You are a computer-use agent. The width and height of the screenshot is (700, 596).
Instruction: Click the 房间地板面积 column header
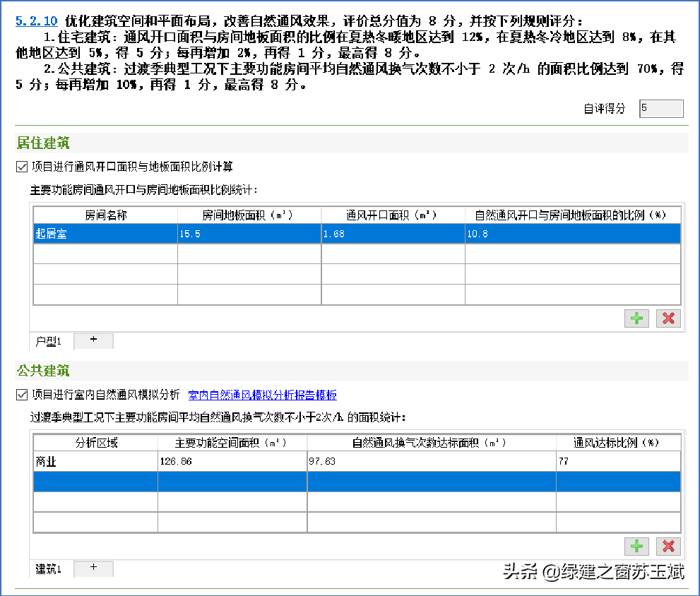pos(249,215)
